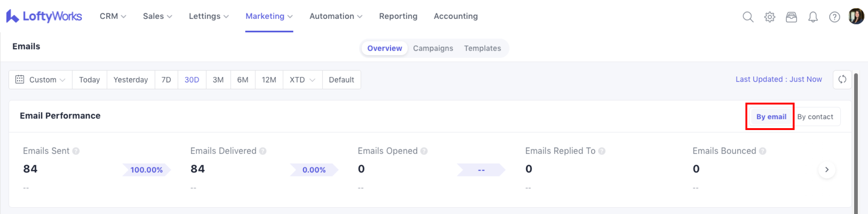Switch performance view to By contact
868x214 pixels.
[815, 117]
